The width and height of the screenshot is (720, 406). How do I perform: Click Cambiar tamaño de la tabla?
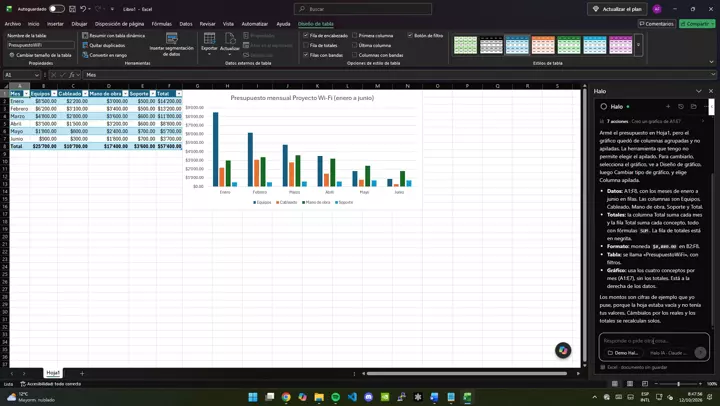pos(40,55)
